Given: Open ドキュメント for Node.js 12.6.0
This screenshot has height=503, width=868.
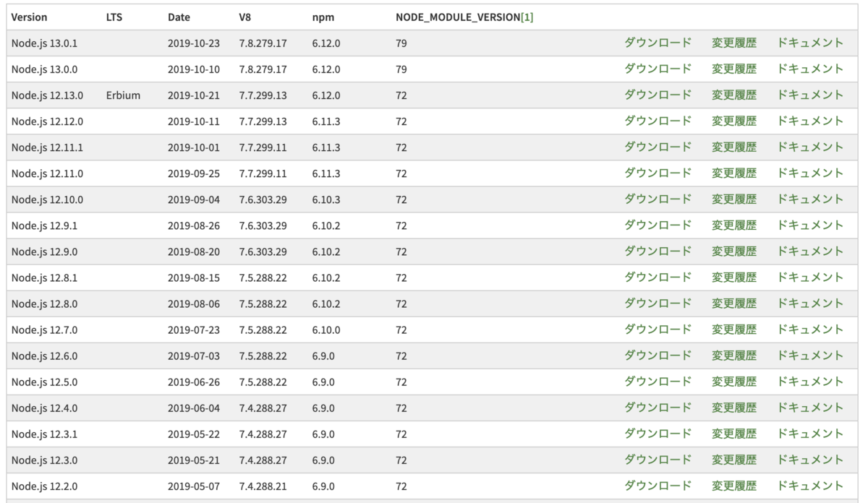Looking at the screenshot, I should click(x=810, y=355).
